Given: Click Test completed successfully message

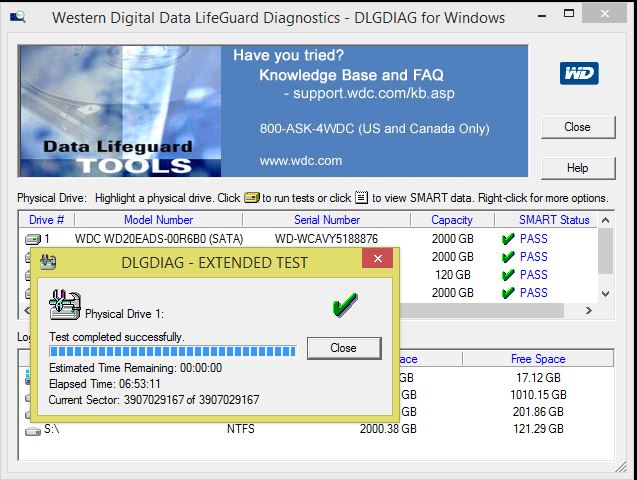Looking at the screenshot, I should pos(117,337).
